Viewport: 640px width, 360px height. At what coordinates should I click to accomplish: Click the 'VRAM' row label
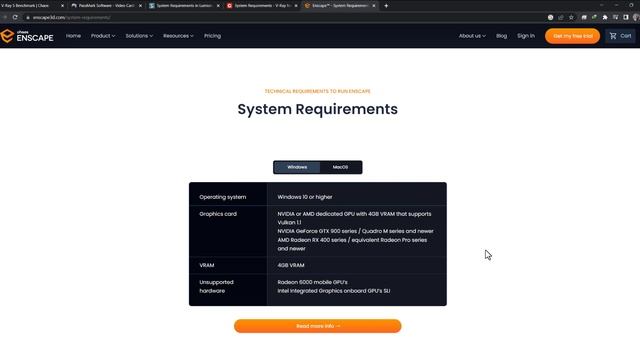point(207,265)
